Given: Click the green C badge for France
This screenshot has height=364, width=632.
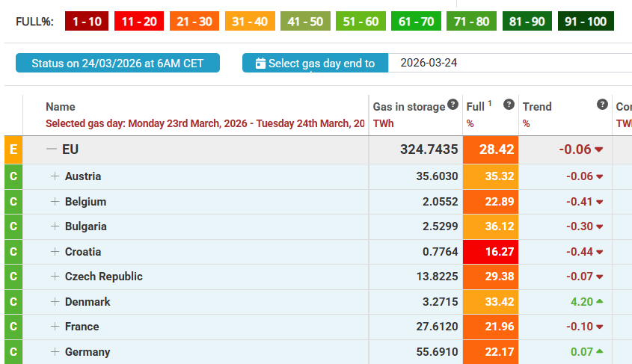Looking at the screenshot, I should click(x=13, y=327).
